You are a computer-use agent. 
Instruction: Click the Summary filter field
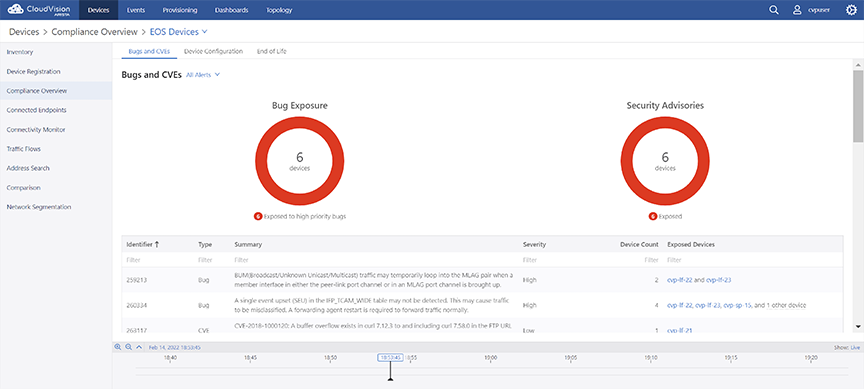pos(375,260)
